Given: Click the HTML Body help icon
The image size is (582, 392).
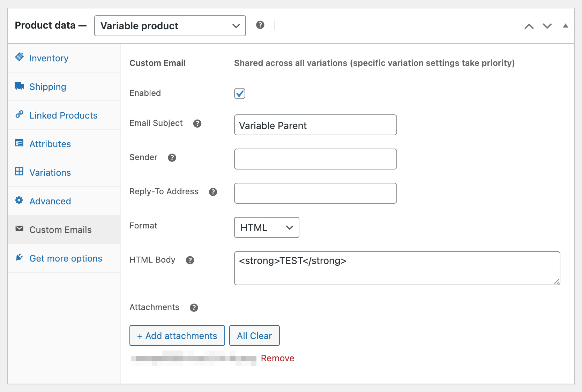Looking at the screenshot, I should point(190,260).
